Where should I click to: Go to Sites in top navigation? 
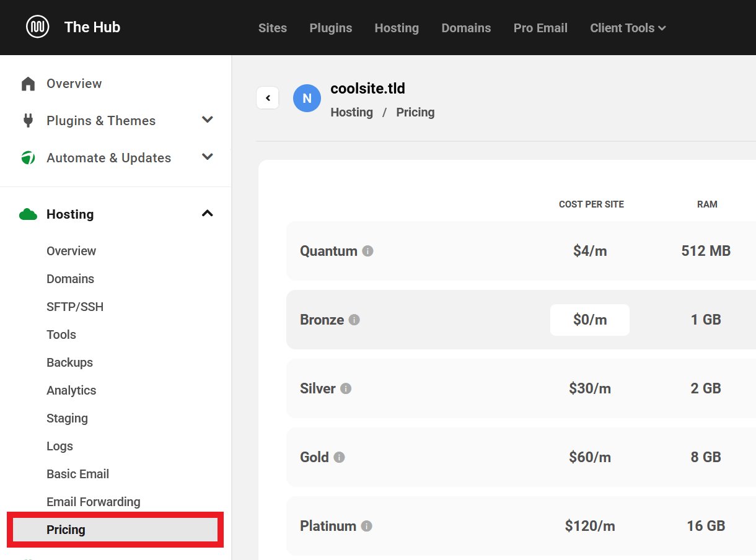pyautogui.click(x=273, y=28)
